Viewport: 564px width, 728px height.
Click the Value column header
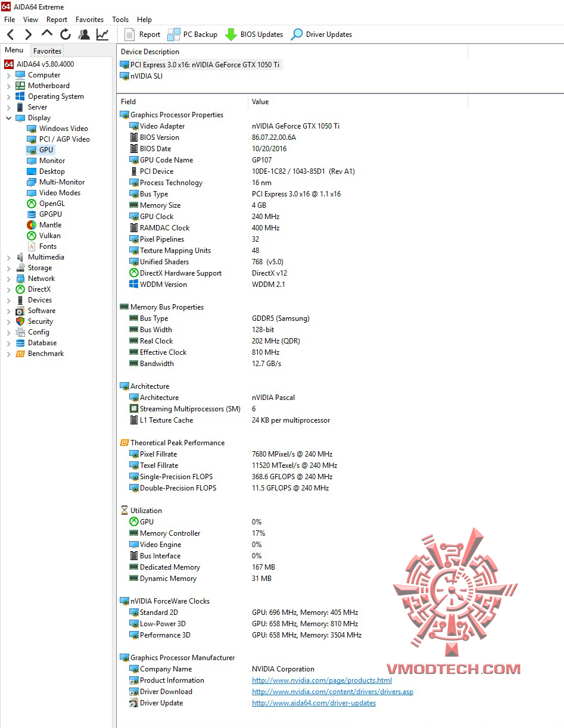[358, 102]
